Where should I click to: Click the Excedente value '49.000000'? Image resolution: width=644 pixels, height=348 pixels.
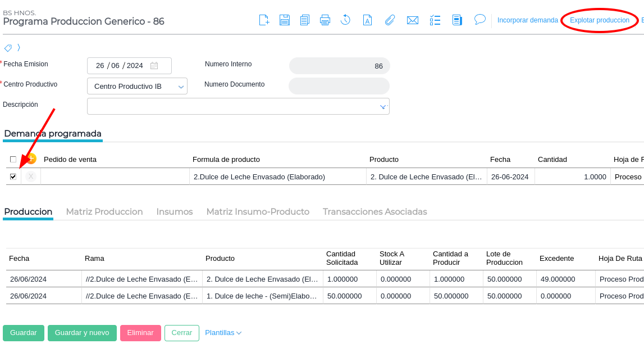[565, 279]
